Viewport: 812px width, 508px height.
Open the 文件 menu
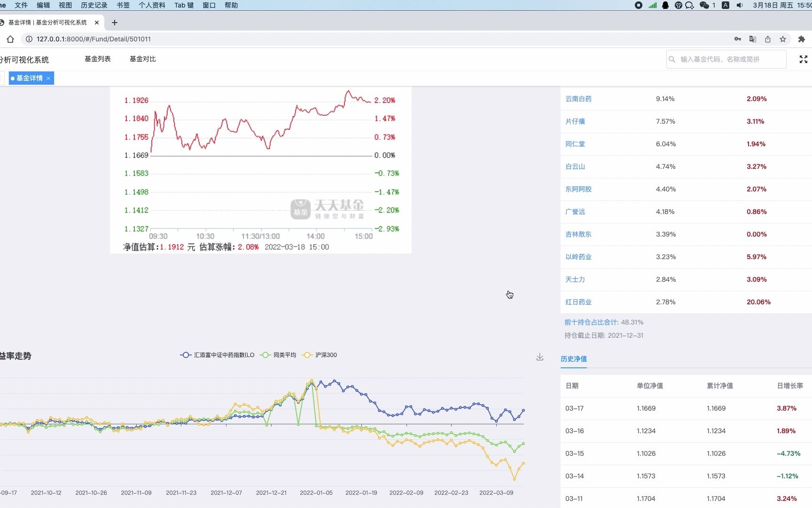21,5
